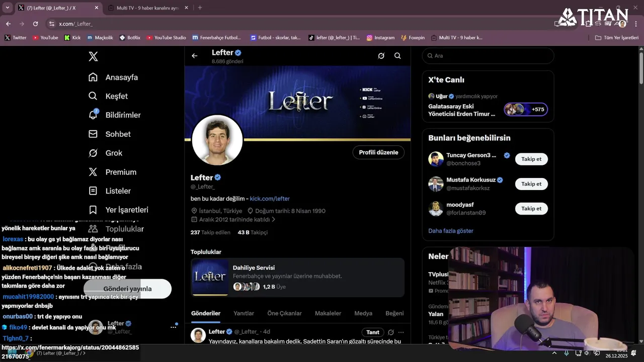
Task: Open Listeler lists page
Action: click(x=110, y=191)
